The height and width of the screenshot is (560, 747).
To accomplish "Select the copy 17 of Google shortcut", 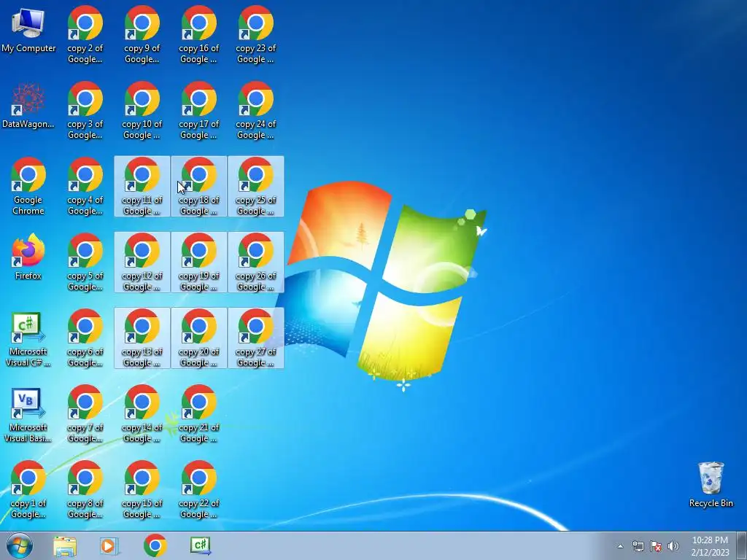I will point(198,111).
